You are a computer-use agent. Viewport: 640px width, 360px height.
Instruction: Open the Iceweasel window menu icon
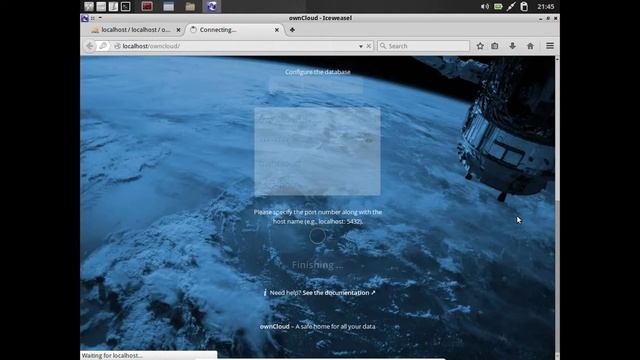click(85, 18)
